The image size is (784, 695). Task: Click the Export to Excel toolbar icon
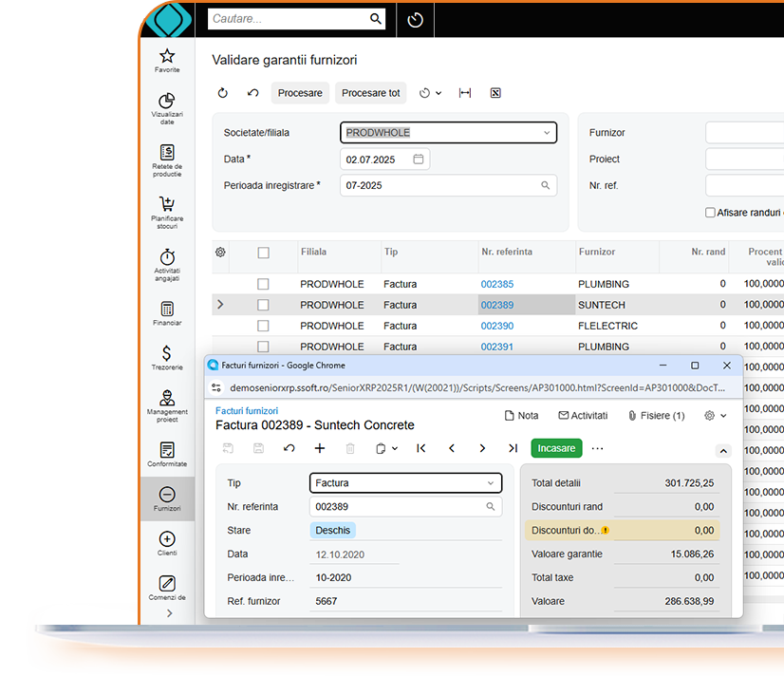(495, 93)
